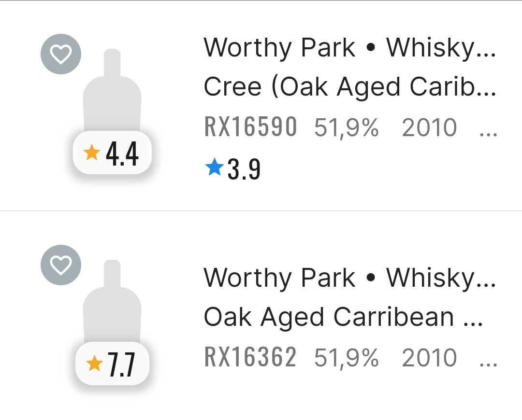Click the orange star beside 7.7
Screen dimensions: 522x420
coord(94,364)
